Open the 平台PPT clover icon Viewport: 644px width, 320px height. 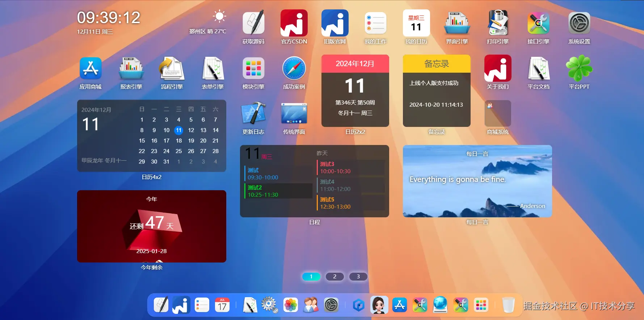(579, 68)
